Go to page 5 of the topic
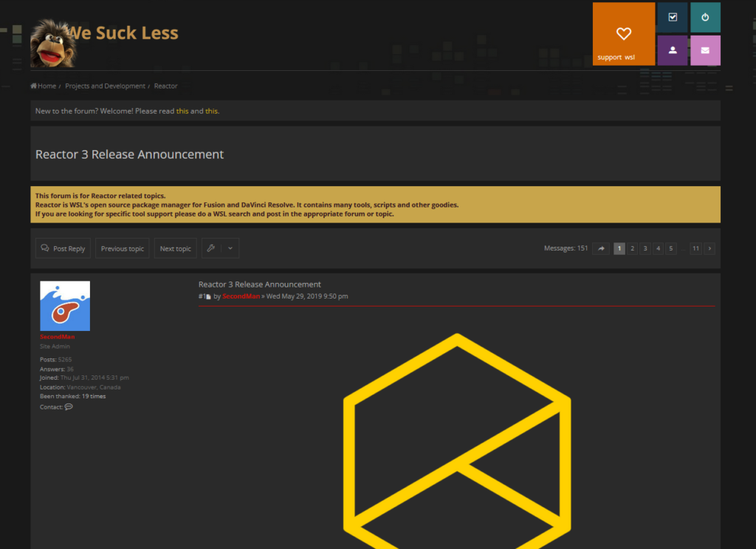756x549 pixels. [670, 248]
